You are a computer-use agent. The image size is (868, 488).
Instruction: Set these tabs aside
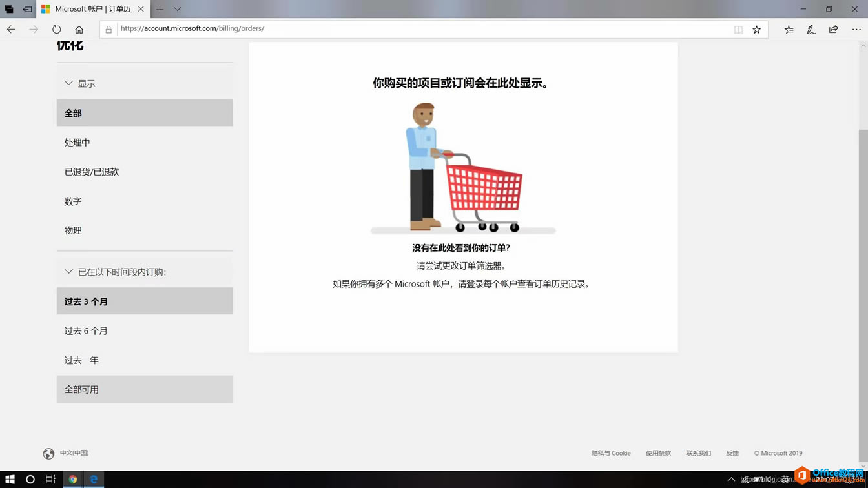(27, 9)
